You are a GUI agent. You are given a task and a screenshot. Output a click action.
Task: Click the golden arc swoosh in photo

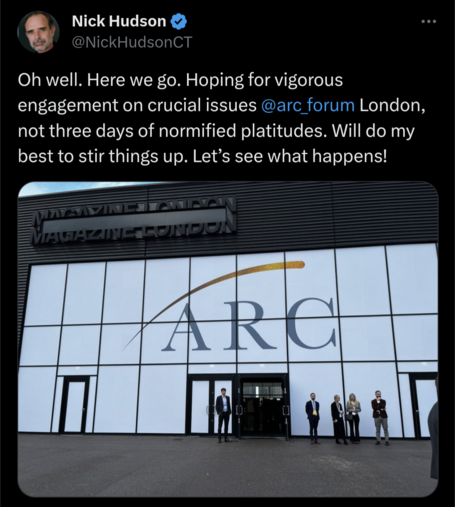213,298
